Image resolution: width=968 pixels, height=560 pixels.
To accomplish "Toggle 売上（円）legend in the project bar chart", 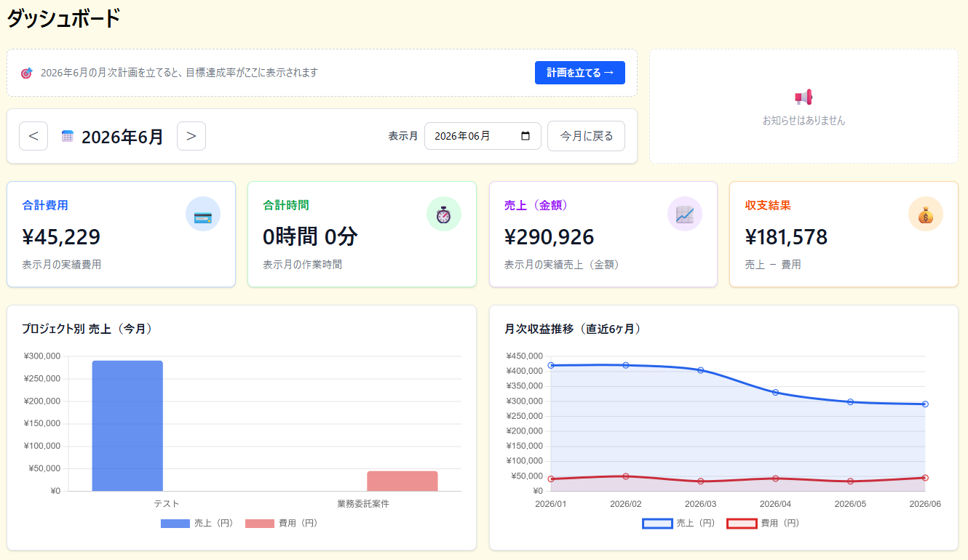I will point(197,524).
